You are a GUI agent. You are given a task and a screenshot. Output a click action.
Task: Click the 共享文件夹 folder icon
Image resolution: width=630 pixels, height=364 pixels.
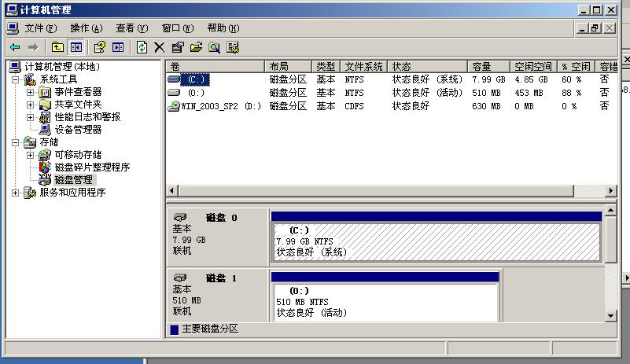[x=45, y=105]
